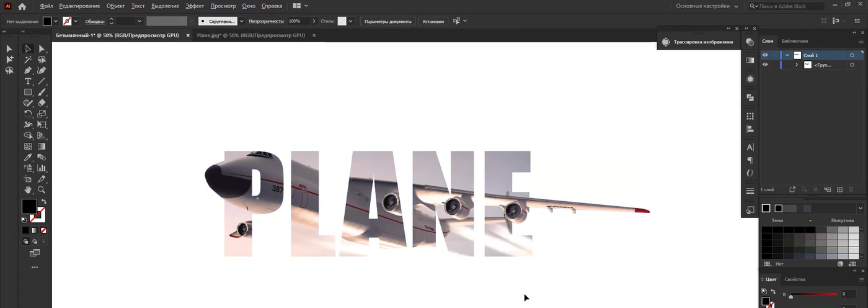
Task: Open the Объект menu
Action: click(x=115, y=6)
